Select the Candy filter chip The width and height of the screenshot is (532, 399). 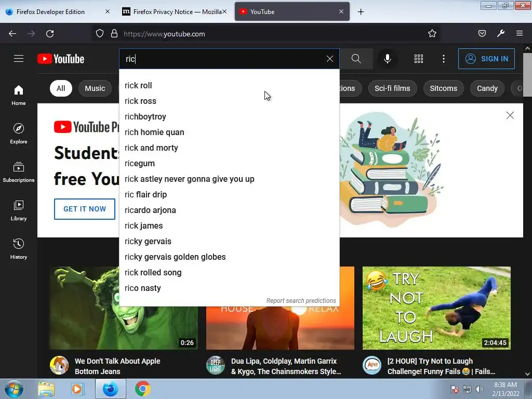tap(487, 88)
